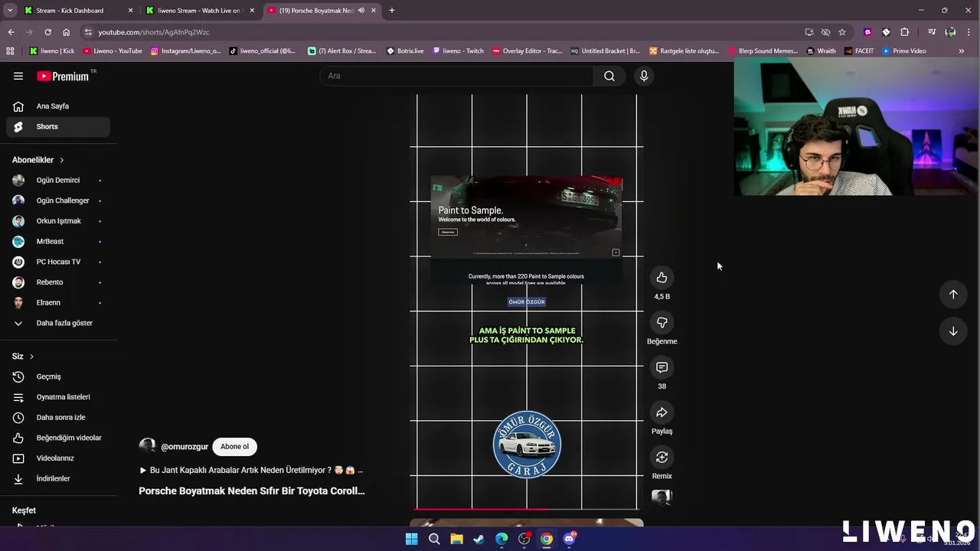Image resolution: width=980 pixels, height=551 pixels.
Task: Mute the Porsche Boyatmak tab audio icon
Action: click(x=361, y=11)
